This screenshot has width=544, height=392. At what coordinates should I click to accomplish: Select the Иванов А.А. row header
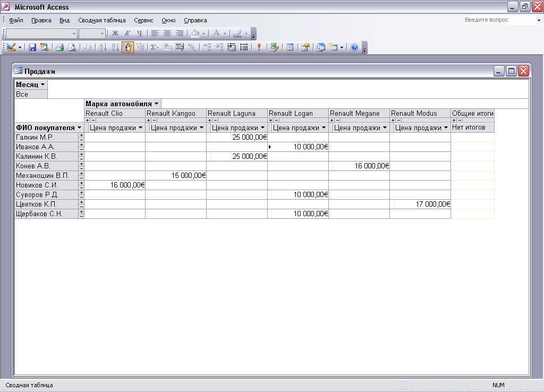[47, 147]
